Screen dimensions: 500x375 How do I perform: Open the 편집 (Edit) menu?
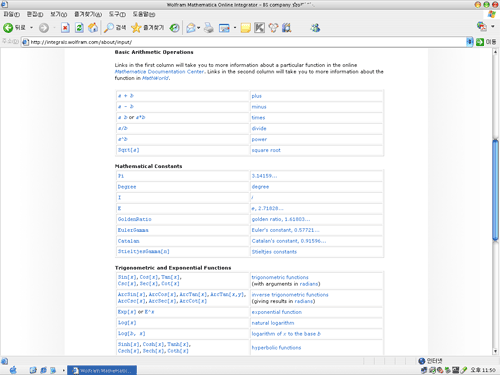pyautogui.click(x=35, y=14)
